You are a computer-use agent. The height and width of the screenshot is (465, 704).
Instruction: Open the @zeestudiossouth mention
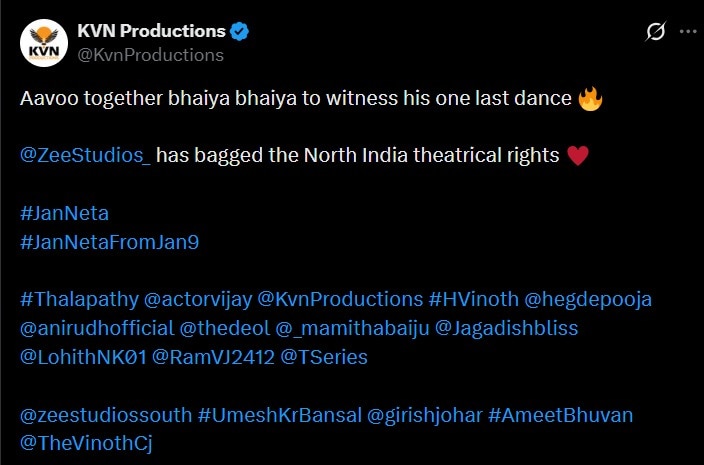(105, 414)
